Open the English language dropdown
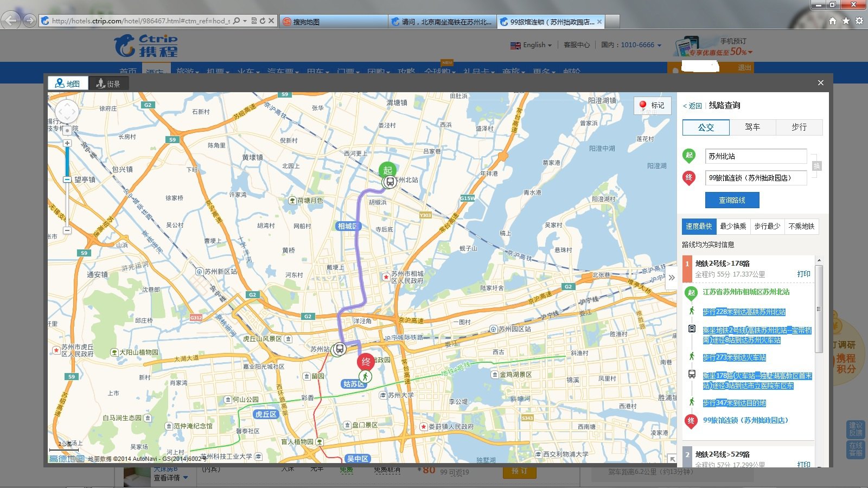The height and width of the screenshot is (488, 868). 531,45
